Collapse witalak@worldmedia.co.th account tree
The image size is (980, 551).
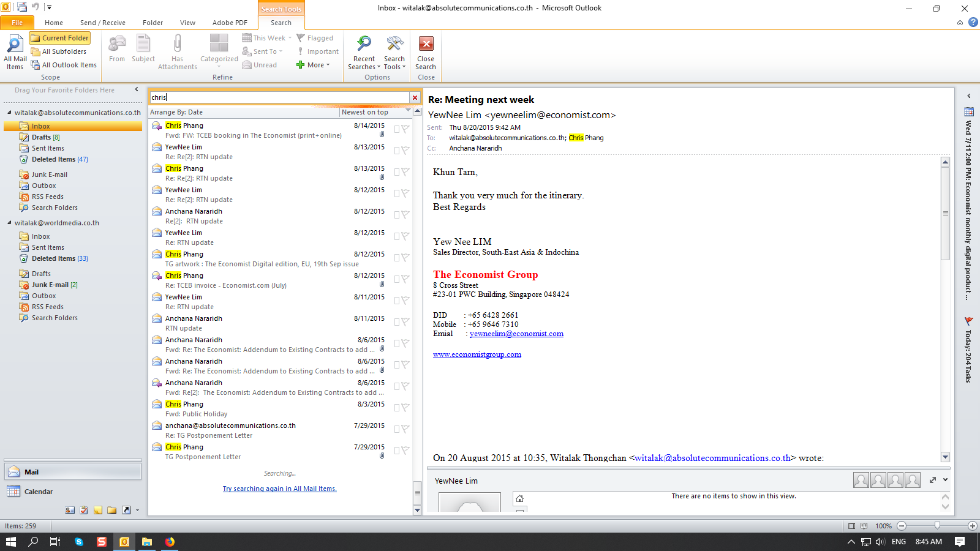[10, 223]
